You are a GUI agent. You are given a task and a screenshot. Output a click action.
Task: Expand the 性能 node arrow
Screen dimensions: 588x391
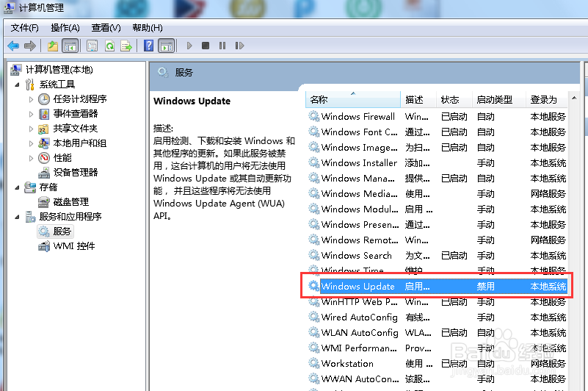click(x=31, y=158)
